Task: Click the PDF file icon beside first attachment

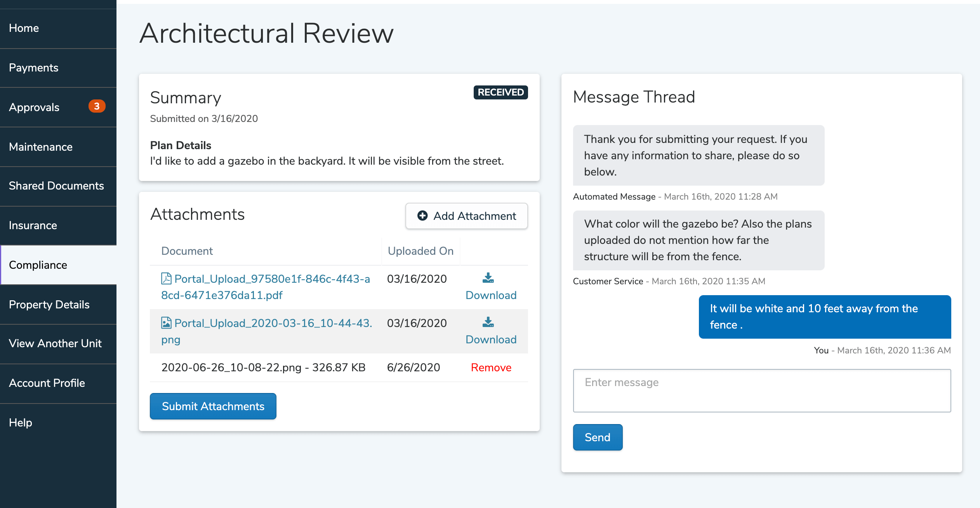Action: pyautogui.click(x=166, y=278)
